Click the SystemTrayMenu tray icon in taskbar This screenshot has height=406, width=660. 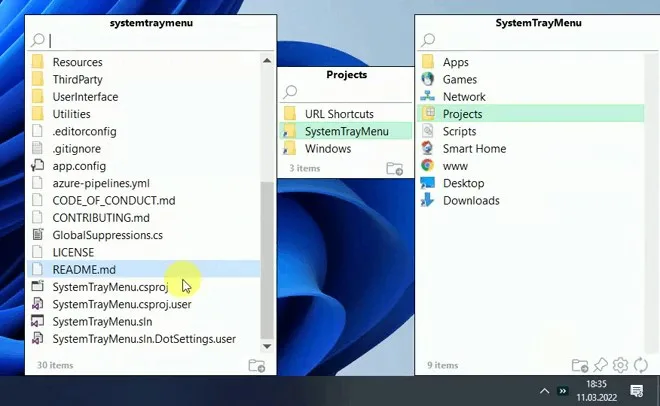coord(562,391)
